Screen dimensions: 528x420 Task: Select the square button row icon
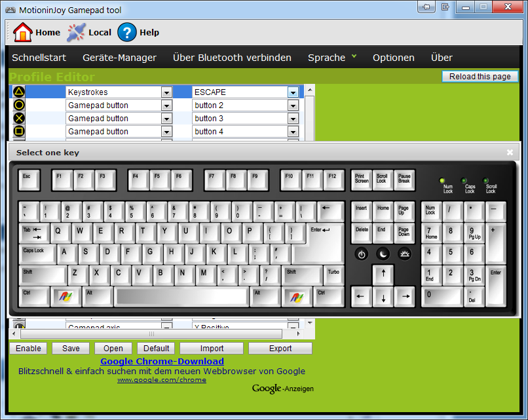[x=19, y=131]
